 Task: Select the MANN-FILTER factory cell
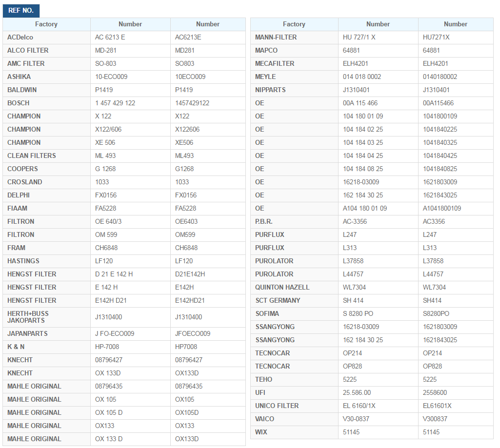click(x=294, y=37)
